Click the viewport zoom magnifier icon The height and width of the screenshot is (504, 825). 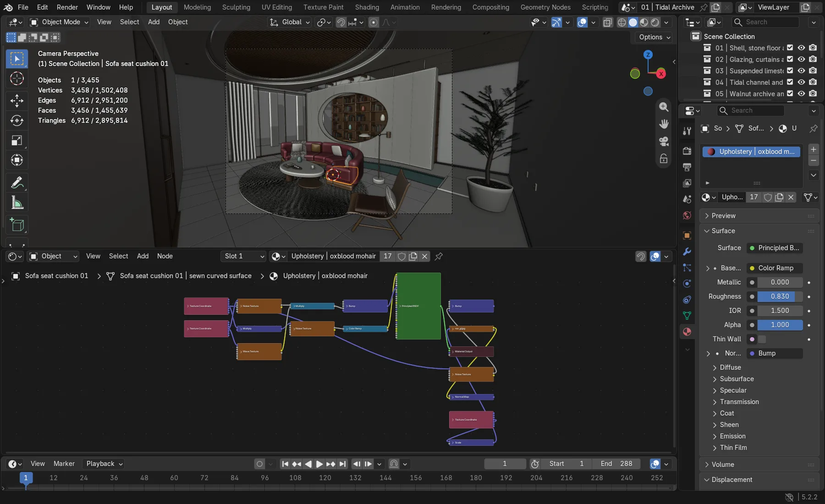pyautogui.click(x=664, y=107)
